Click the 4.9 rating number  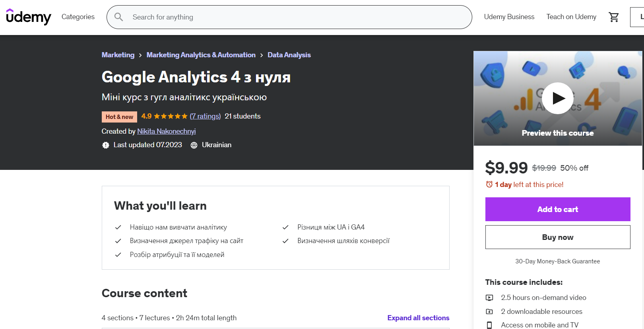pyautogui.click(x=146, y=116)
